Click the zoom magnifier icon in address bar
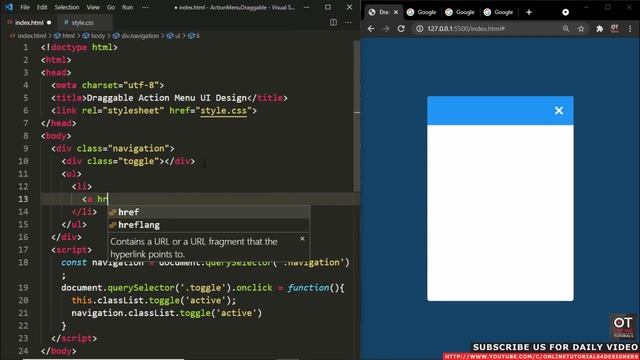This screenshot has height=360, width=640. pyautogui.click(x=566, y=29)
